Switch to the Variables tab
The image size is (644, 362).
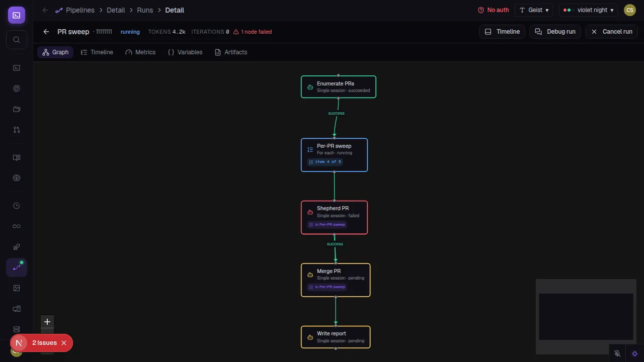185,52
